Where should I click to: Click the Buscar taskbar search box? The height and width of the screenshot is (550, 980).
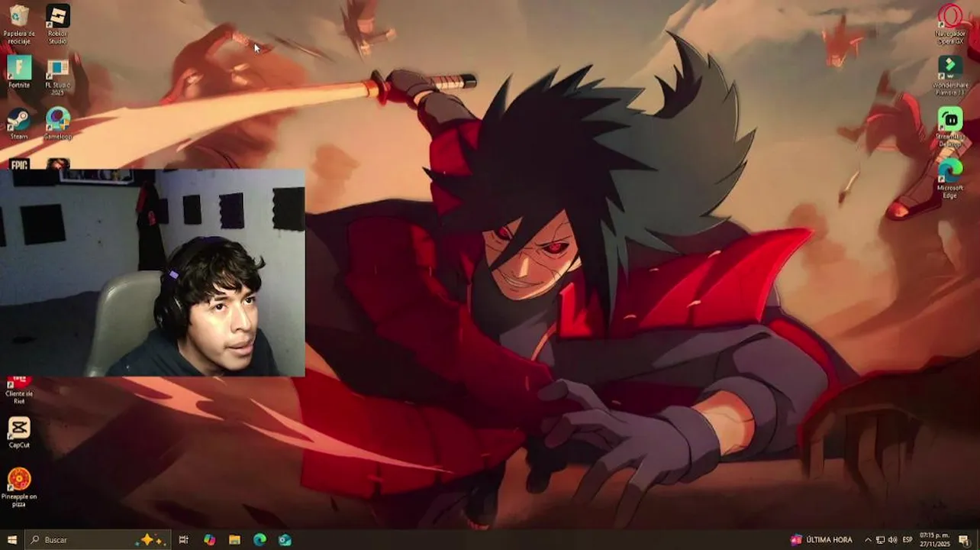click(x=98, y=540)
